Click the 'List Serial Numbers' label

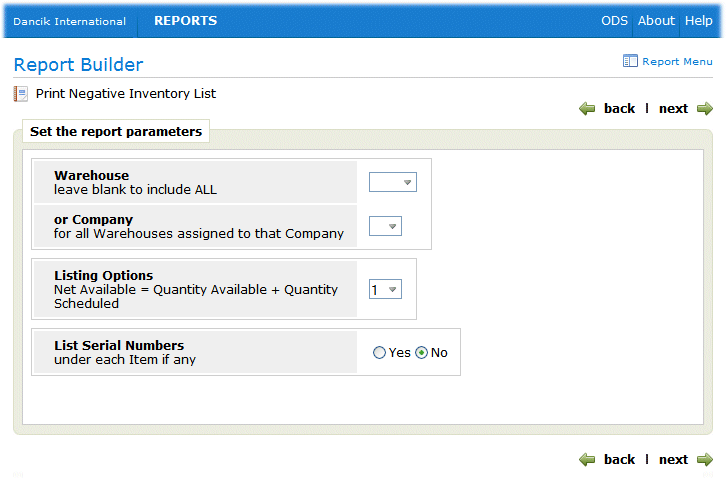coord(119,346)
